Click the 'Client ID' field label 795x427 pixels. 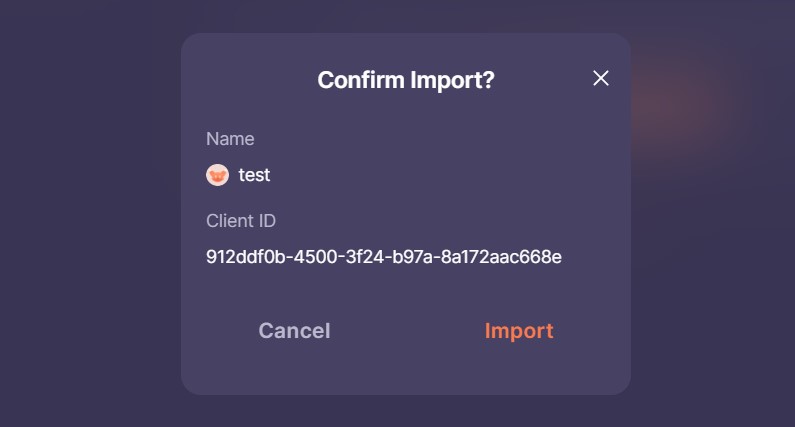pos(241,221)
